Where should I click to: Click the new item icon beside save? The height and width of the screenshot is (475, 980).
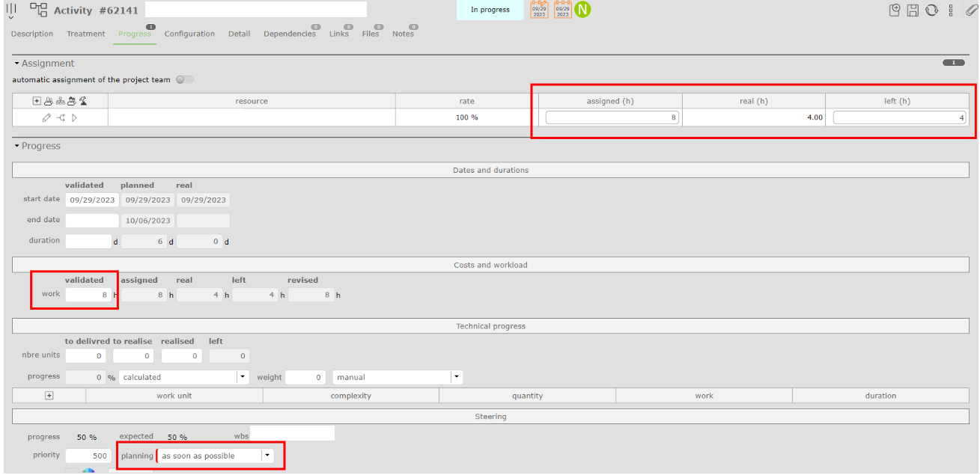[x=895, y=10]
